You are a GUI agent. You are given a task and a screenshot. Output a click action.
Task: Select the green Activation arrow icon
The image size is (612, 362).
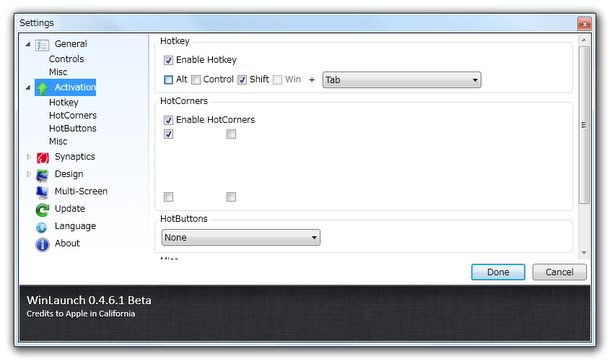42,88
